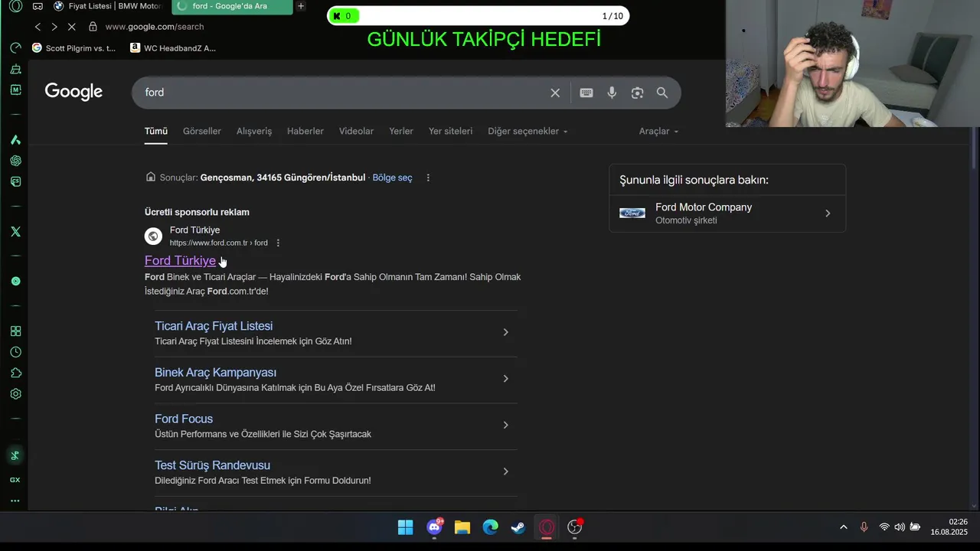Viewport: 980px width, 551px height.
Task: Open Aria AI icon in sidebar
Action: point(15,139)
